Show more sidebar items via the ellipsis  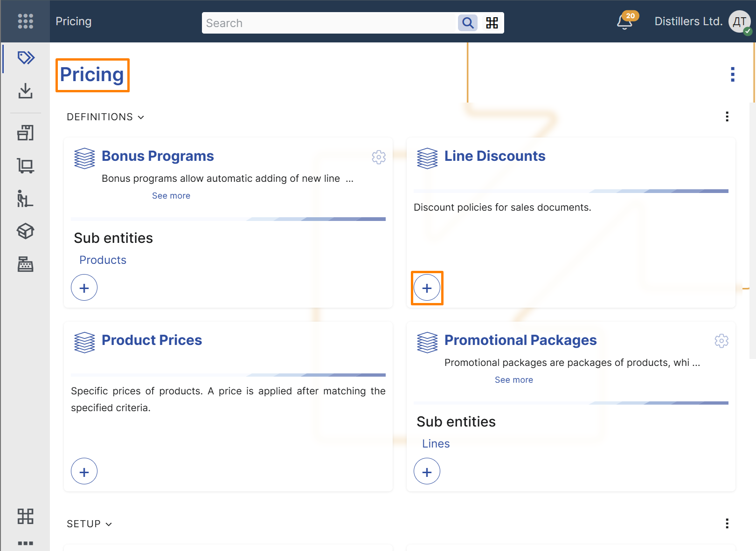(26, 543)
